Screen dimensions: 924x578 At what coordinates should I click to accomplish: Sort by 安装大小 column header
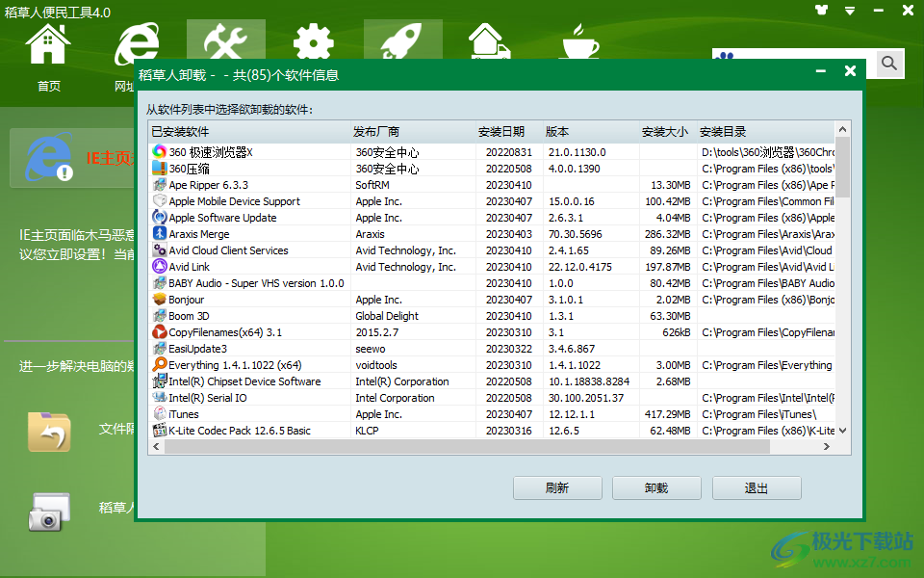(x=667, y=132)
